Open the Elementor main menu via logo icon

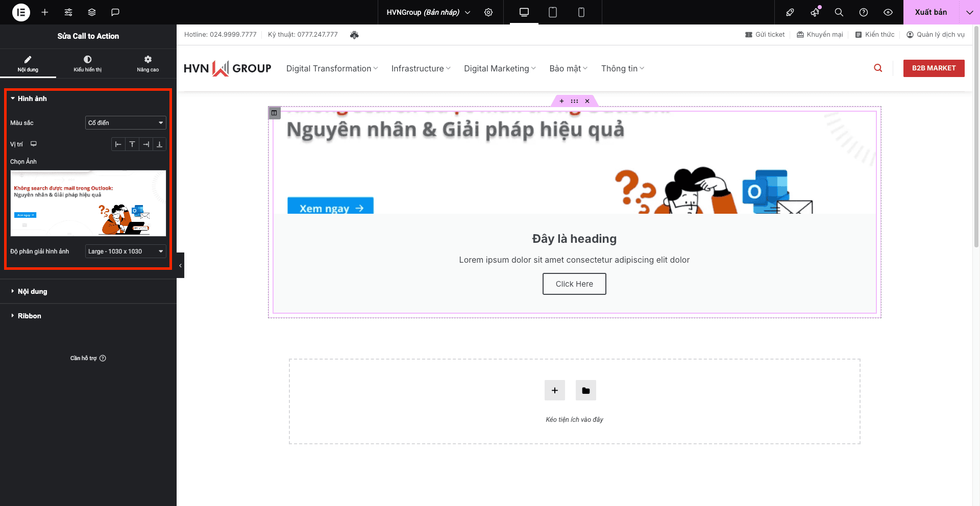pyautogui.click(x=20, y=12)
